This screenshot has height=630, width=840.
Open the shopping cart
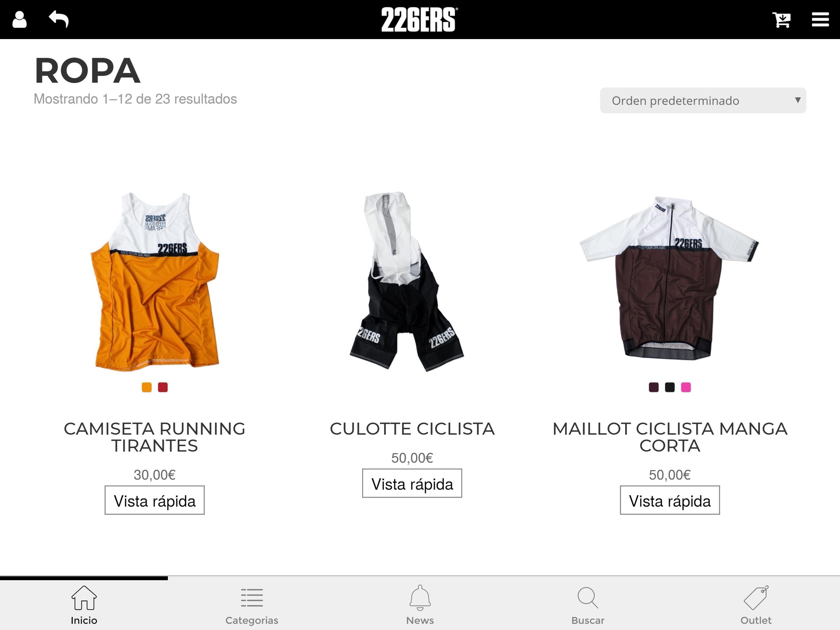pyautogui.click(x=782, y=20)
